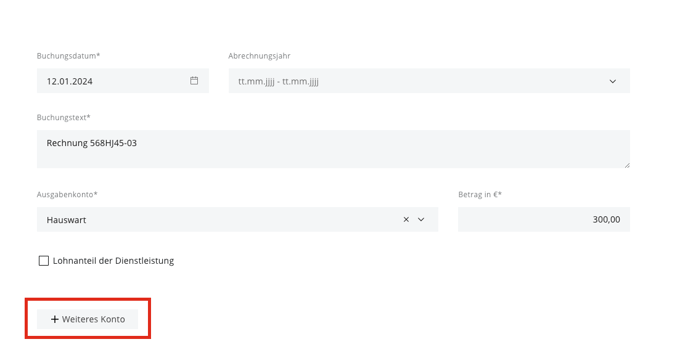Click the Buchungsdatum label

click(x=68, y=56)
